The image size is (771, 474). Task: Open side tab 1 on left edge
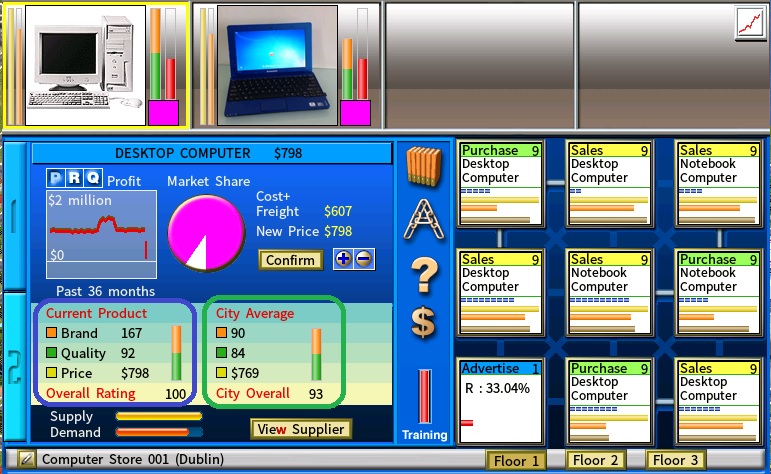pos(14,215)
